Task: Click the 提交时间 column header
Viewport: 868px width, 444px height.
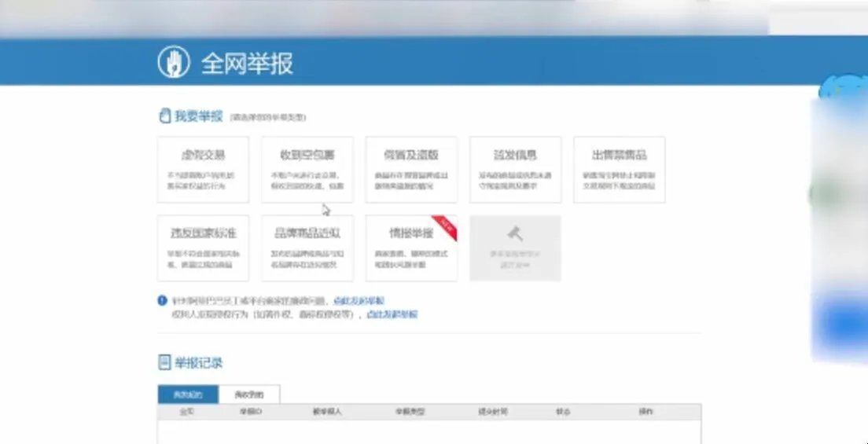Action: click(493, 412)
